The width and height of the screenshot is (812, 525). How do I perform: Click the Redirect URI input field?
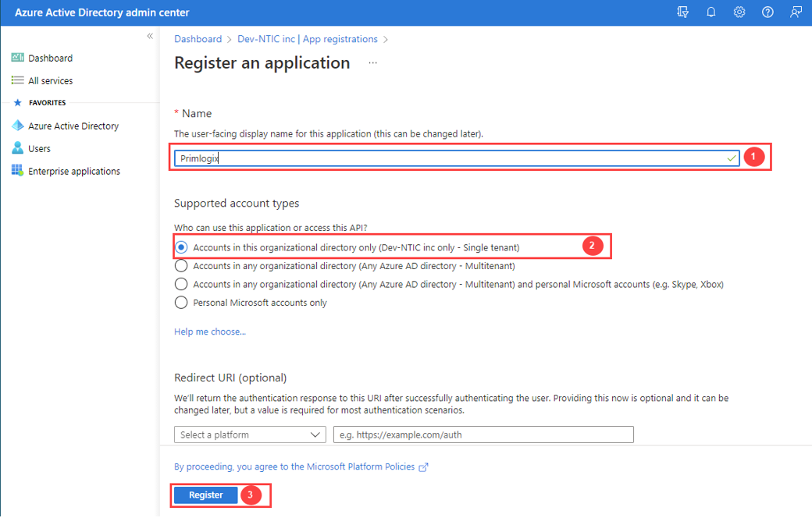click(x=483, y=435)
